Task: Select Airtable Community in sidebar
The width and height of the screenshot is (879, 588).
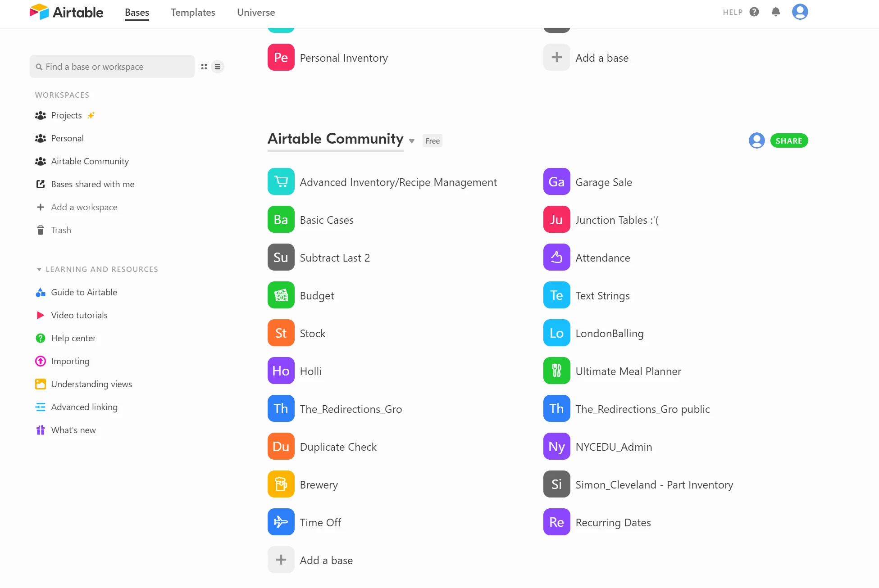Action: (90, 161)
